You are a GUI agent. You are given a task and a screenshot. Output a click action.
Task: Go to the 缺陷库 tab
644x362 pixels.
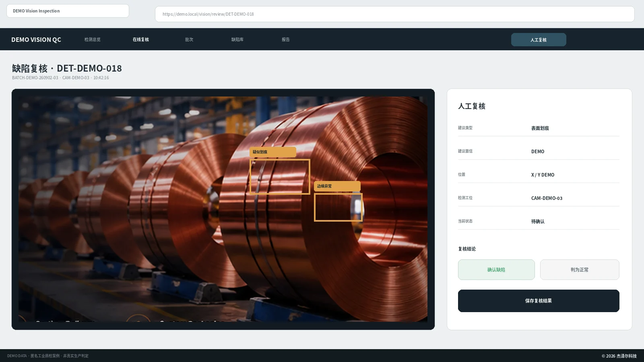pyautogui.click(x=237, y=39)
